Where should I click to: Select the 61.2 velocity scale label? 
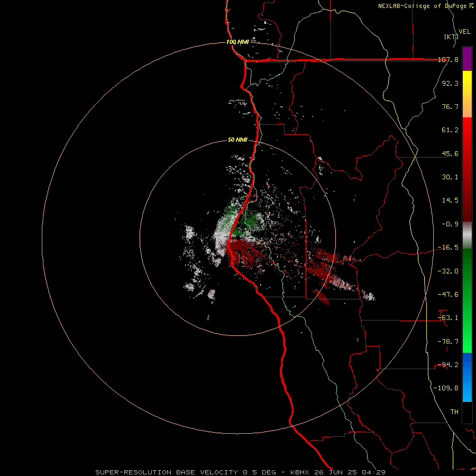click(450, 130)
